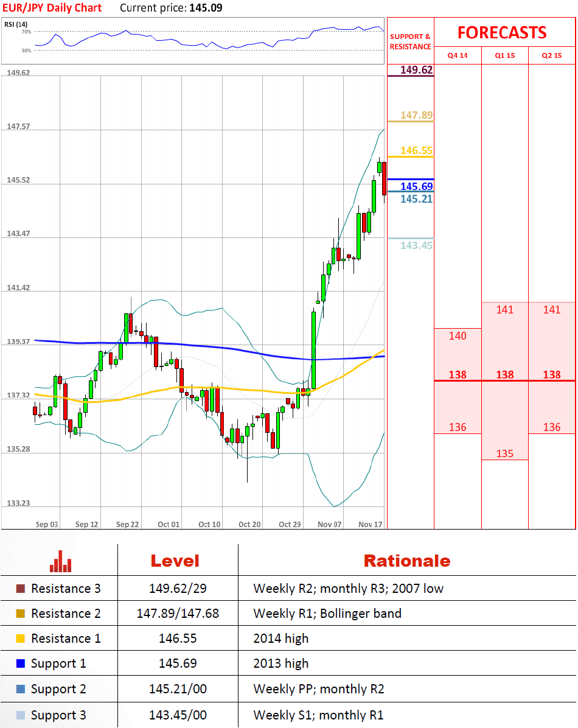Click the Resistance 2 gold color swatch

21,614
